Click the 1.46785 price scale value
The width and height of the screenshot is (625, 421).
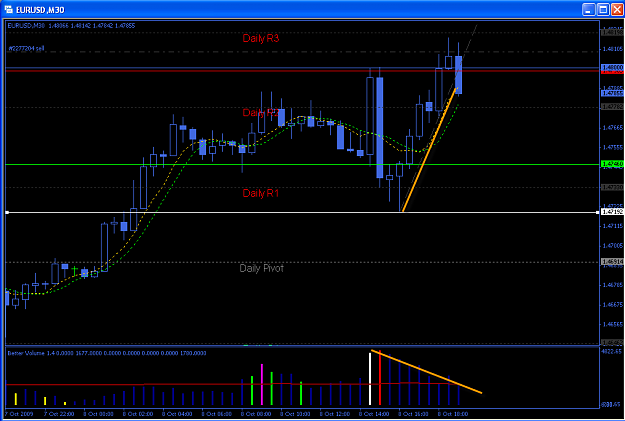pyautogui.click(x=613, y=285)
